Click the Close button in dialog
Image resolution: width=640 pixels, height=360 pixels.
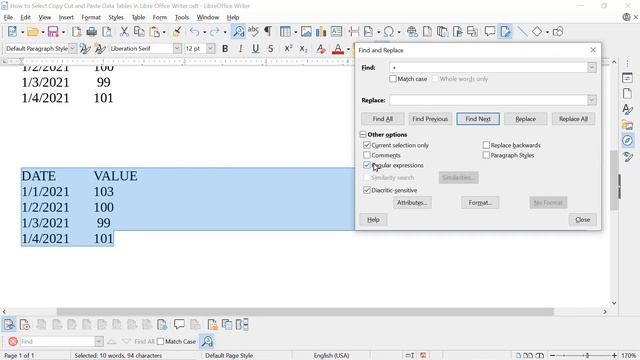(582, 220)
